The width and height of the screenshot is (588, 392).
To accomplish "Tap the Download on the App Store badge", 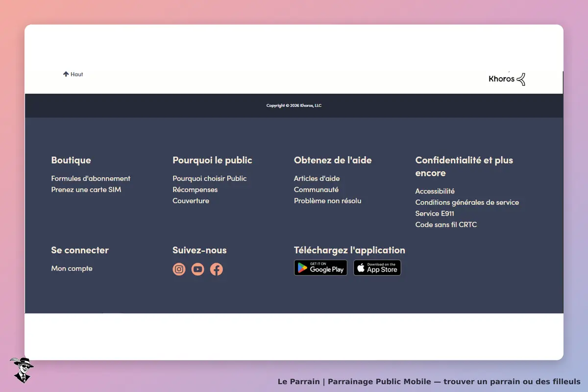I will [x=377, y=268].
